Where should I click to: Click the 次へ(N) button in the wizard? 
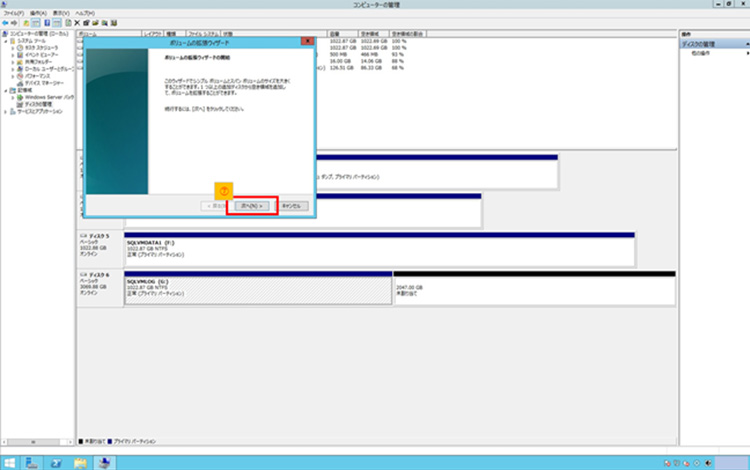tap(251, 205)
